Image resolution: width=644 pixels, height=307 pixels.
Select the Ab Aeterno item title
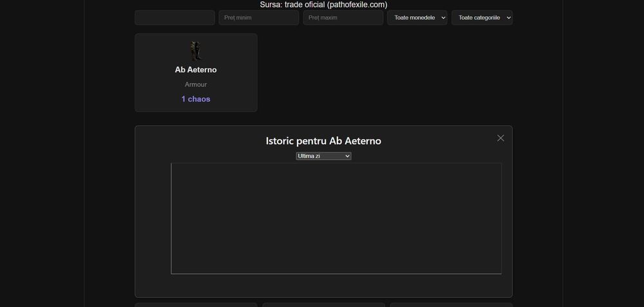click(196, 70)
